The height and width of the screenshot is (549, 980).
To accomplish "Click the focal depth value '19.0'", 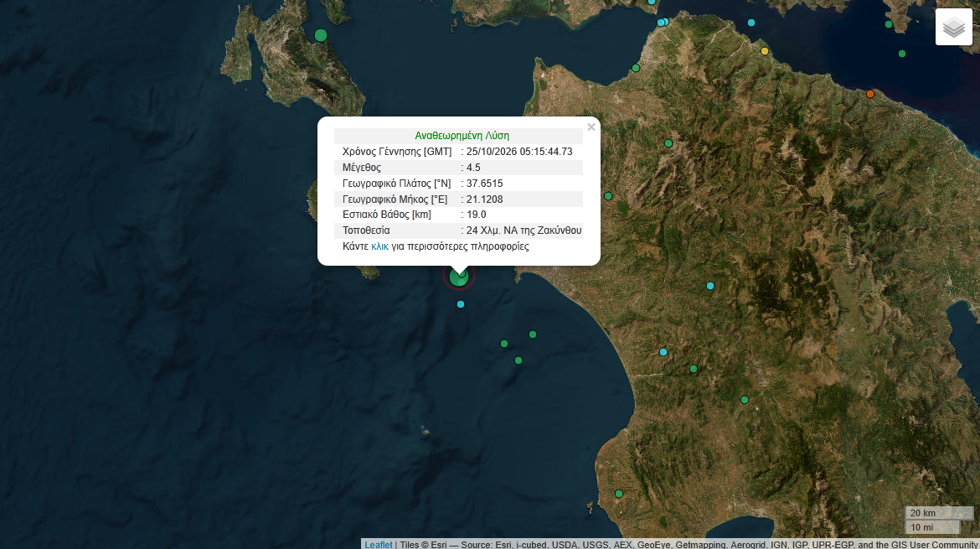I will 477,215.
